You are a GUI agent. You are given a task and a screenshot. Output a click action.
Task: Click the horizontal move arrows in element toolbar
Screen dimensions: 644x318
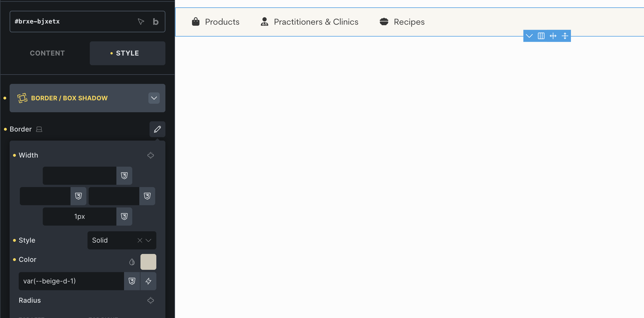(553, 36)
